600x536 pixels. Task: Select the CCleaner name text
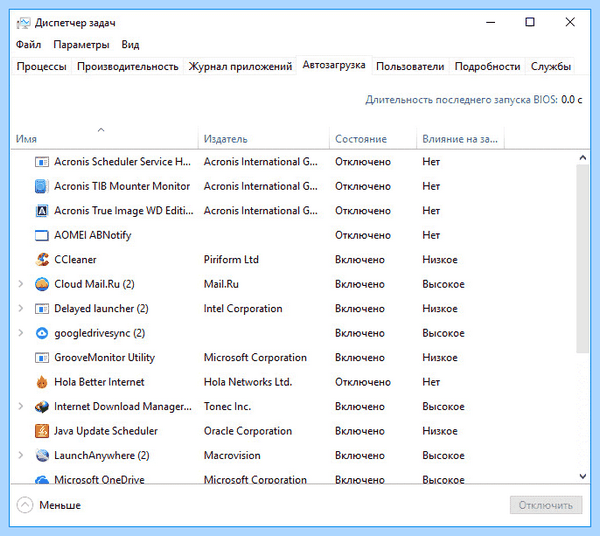[75, 260]
